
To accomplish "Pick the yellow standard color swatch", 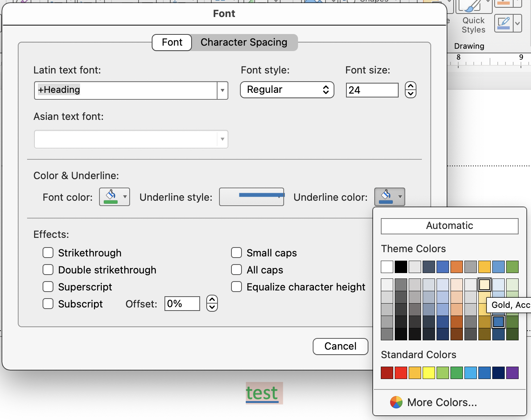I will point(429,373).
